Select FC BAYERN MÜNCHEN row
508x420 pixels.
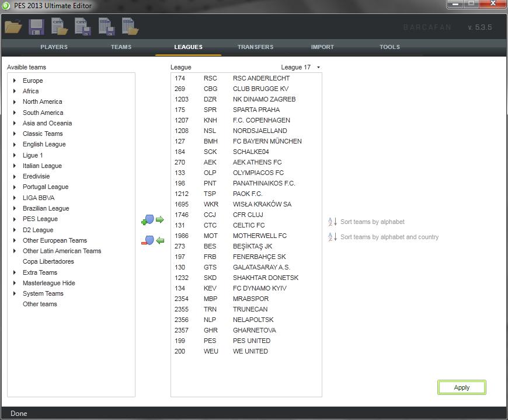click(246, 141)
